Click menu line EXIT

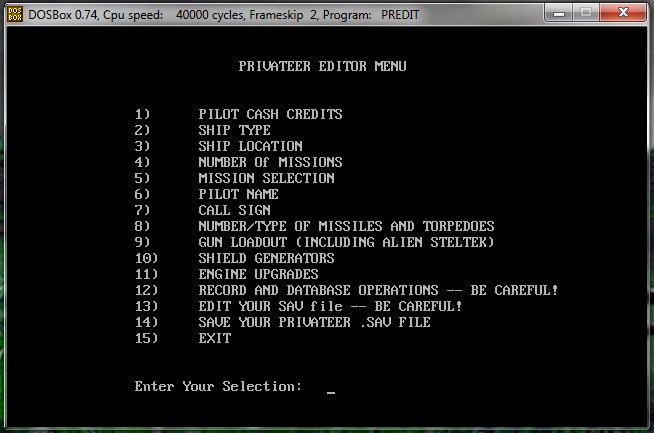click(214, 338)
